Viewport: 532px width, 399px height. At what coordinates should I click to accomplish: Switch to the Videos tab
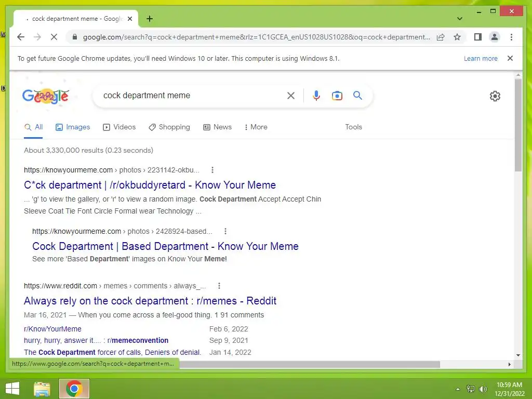[119, 127]
